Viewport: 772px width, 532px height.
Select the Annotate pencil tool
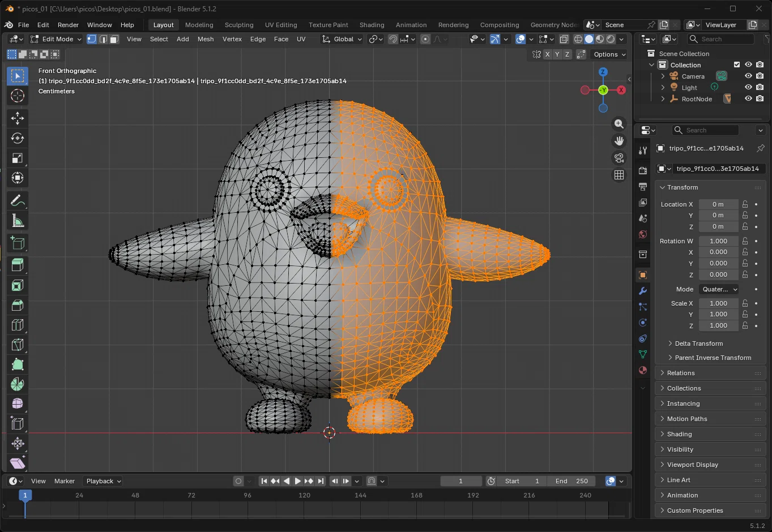coord(18,201)
